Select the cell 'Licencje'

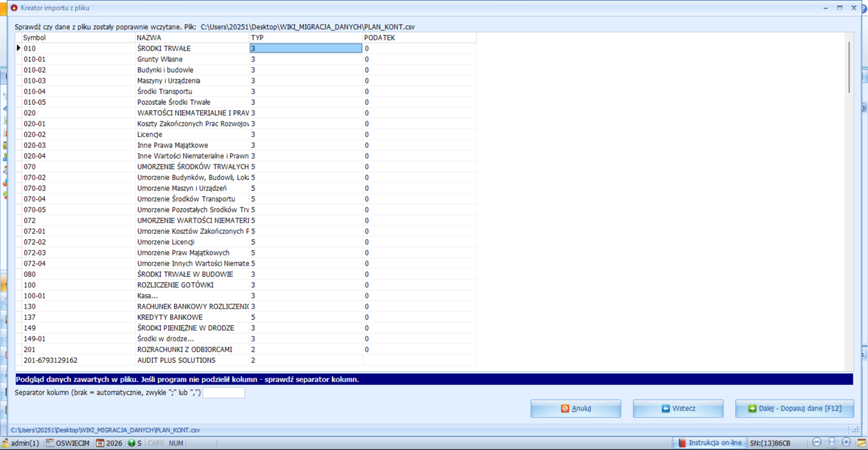(x=192, y=134)
